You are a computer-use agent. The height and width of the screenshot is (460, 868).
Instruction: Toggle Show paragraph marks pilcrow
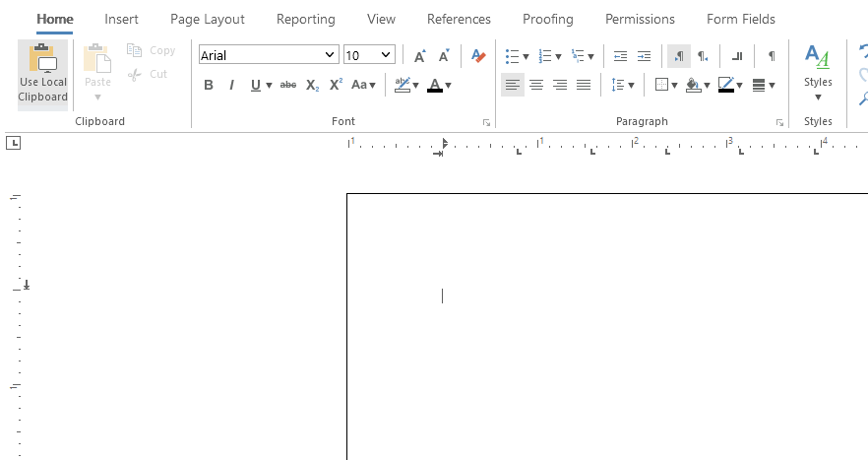[x=772, y=56]
